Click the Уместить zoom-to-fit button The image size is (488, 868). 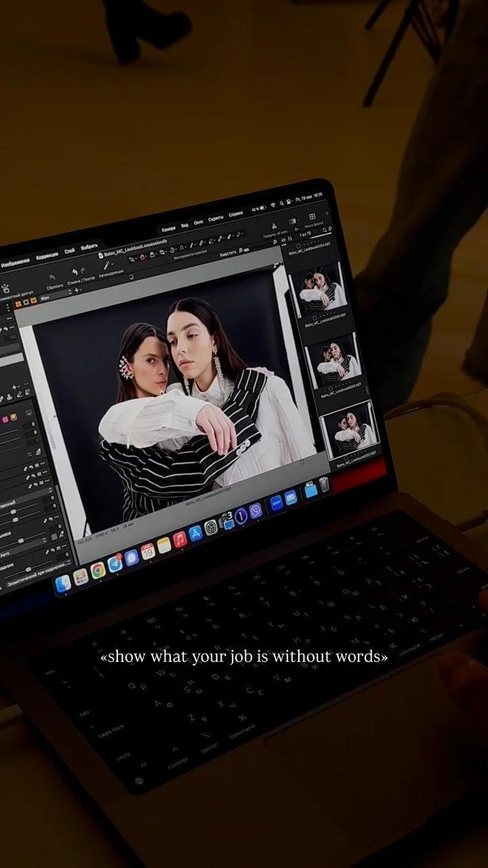[228, 252]
